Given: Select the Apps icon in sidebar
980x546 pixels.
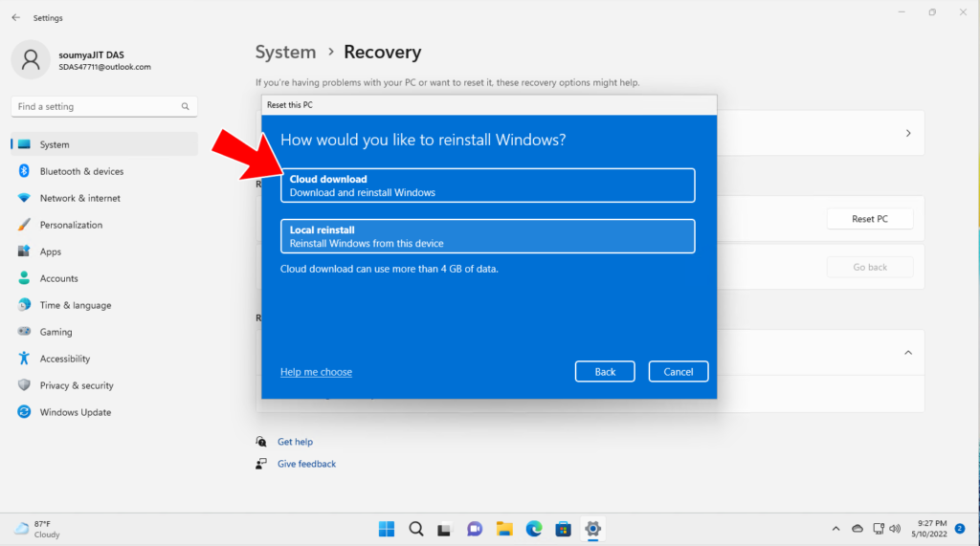Looking at the screenshot, I should coord(24,251).
